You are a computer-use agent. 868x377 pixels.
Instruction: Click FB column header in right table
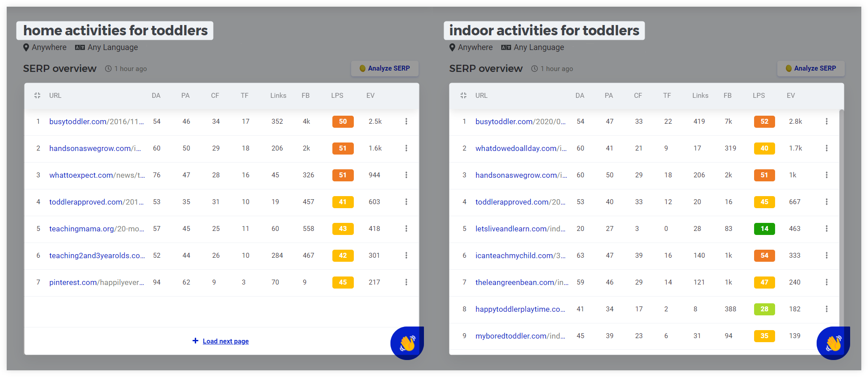[x=728, y=96]
